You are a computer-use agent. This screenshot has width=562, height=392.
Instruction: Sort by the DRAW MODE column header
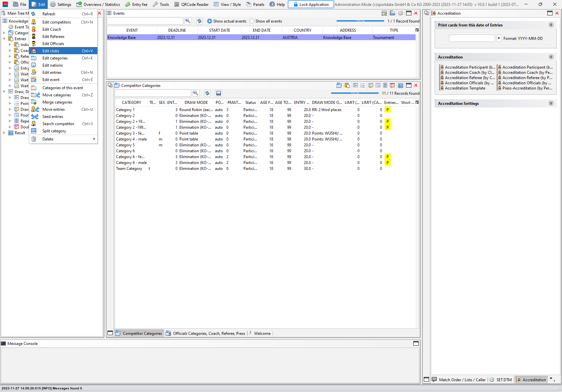pyautogui.click(x=196, y=103)
